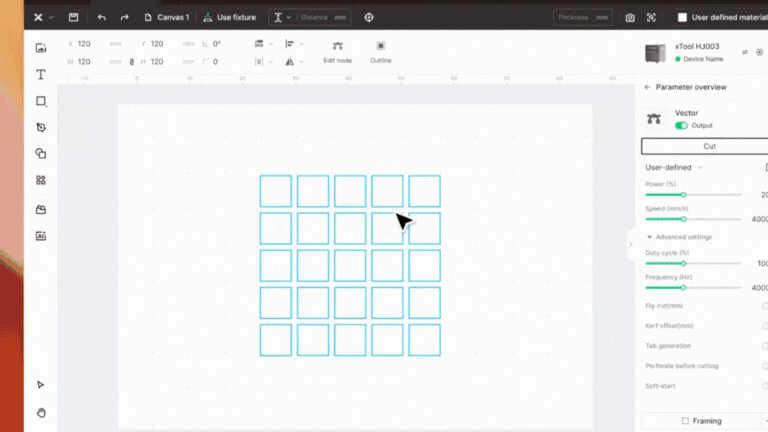Click the Redo arrow

pos(124,17)
